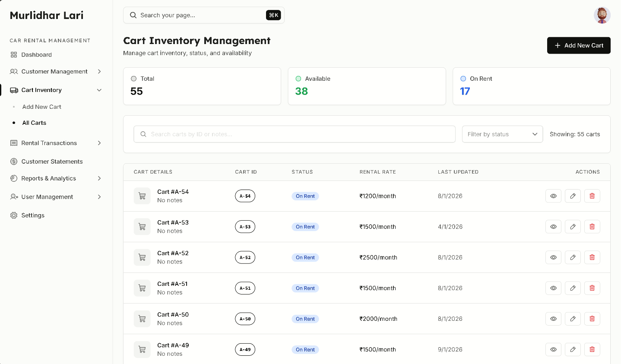Open Cart Inventory via its cart icon
This screenshot has height=364, width=621.
[x=13, y=90]
